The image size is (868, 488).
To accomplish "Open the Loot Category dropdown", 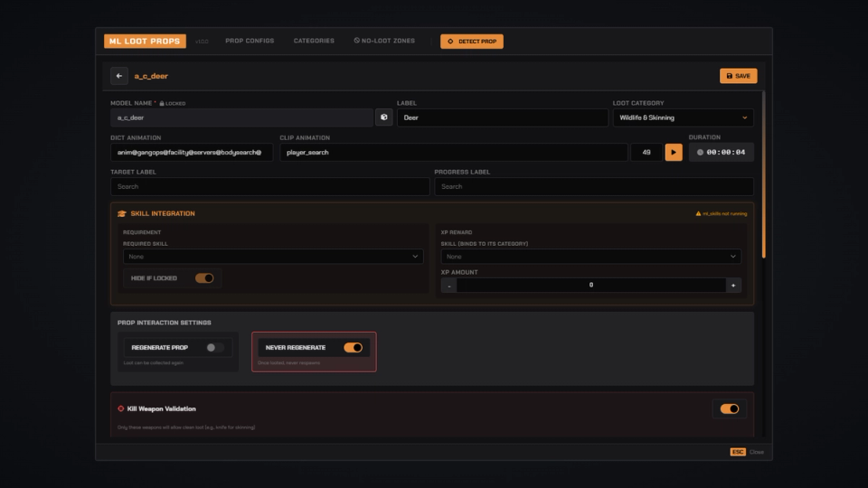I will pos(684,117).
